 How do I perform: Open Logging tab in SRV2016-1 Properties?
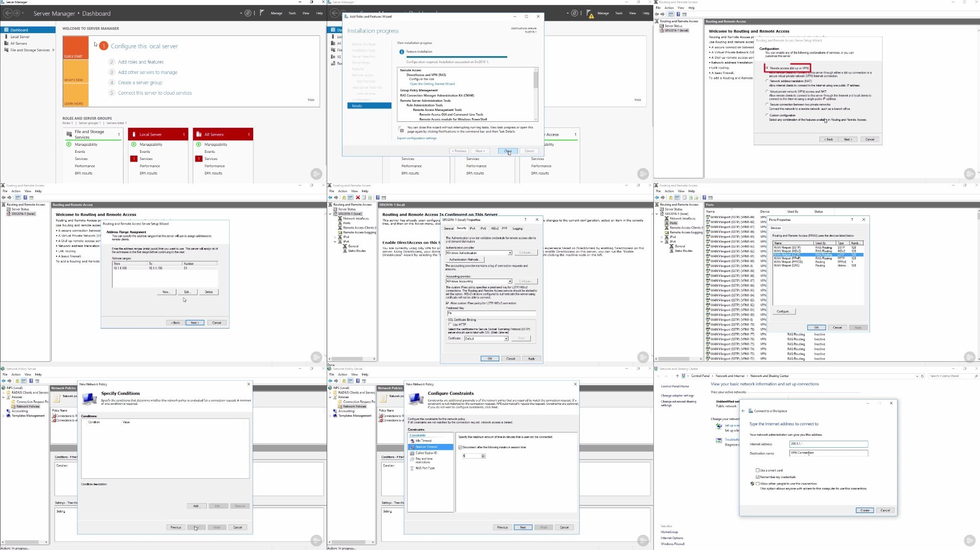click(517, 228)
